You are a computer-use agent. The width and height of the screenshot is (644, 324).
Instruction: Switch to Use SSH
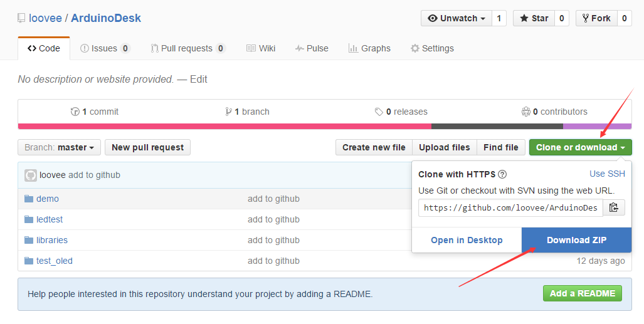pos(607,174)
